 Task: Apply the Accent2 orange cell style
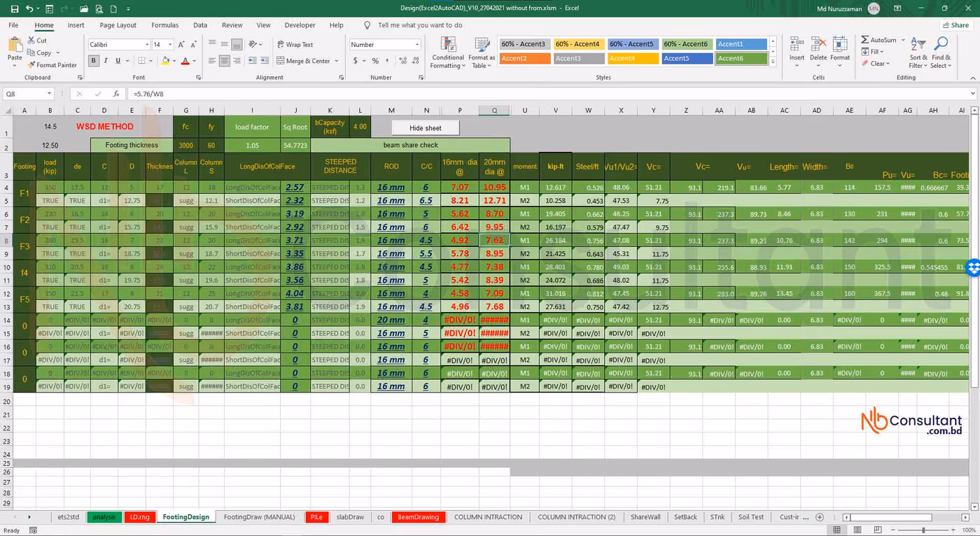525,59
